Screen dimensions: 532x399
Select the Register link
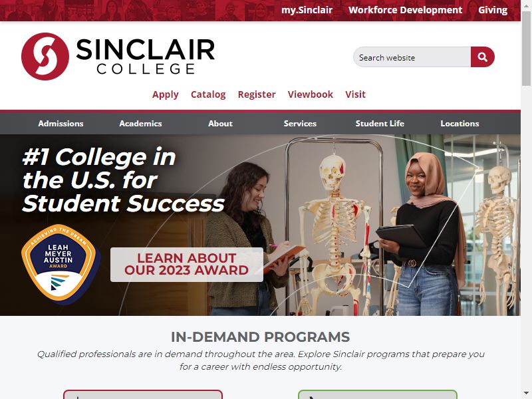pos(257,94)
